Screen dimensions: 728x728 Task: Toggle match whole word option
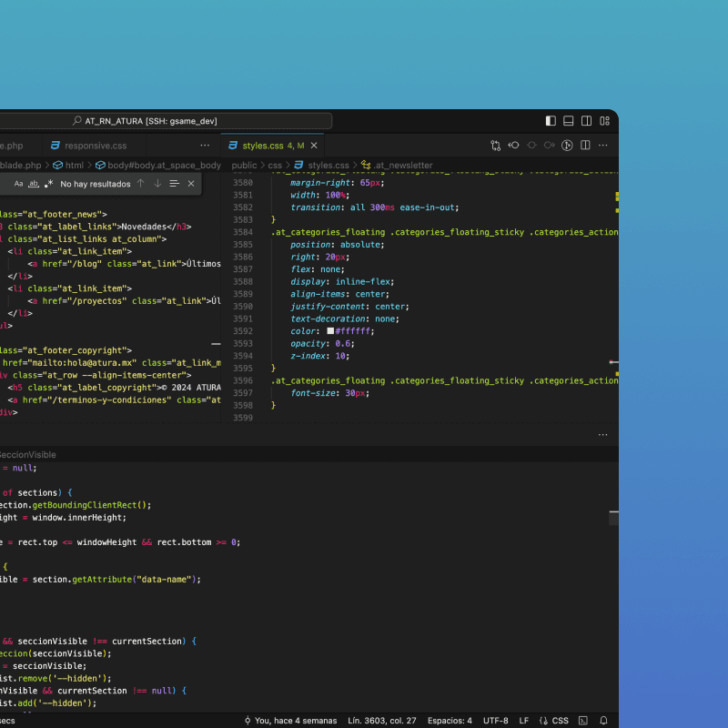34,184
